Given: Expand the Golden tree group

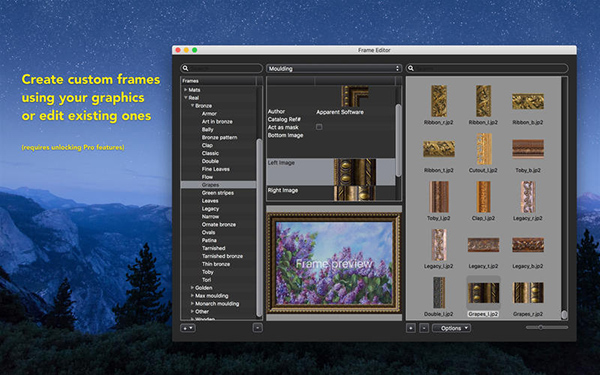Looking at the screenshot, I should tap(192, 287).
